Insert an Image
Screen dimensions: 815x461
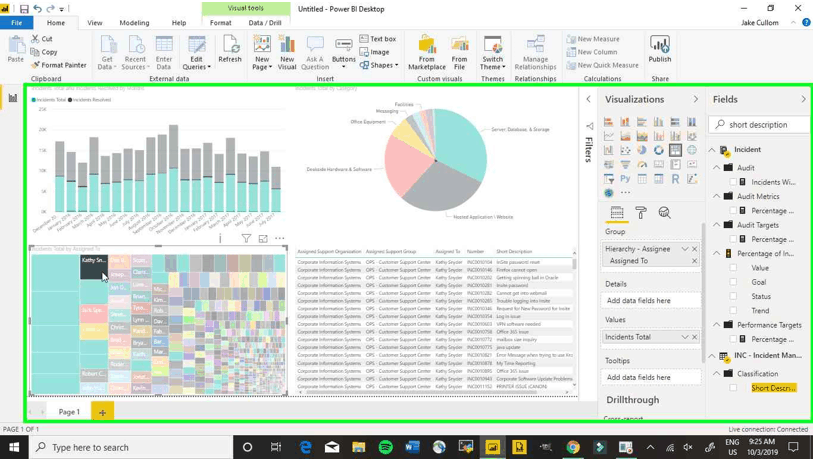[x=374, y=52]
